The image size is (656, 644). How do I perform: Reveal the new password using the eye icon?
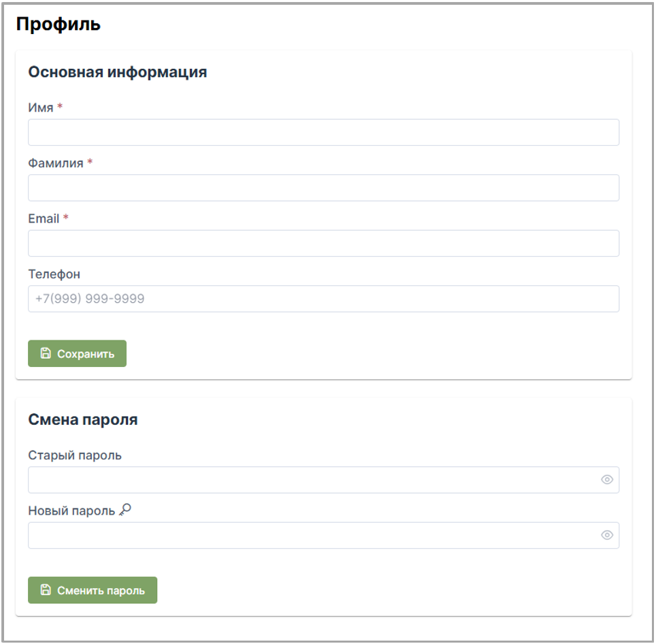(607, 535)
